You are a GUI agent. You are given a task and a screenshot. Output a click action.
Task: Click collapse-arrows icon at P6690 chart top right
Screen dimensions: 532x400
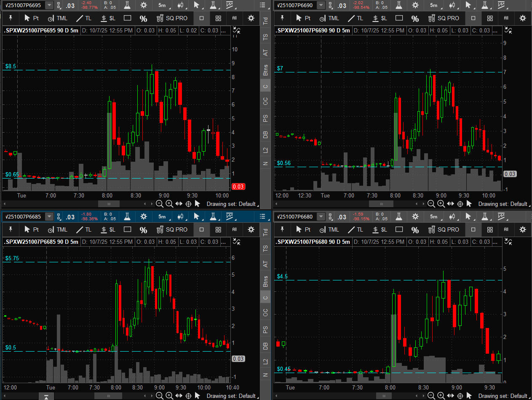509,30
